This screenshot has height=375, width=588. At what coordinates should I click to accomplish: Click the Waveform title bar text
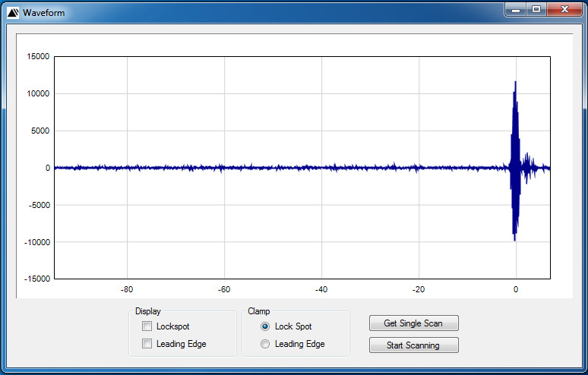click(43, 13)
